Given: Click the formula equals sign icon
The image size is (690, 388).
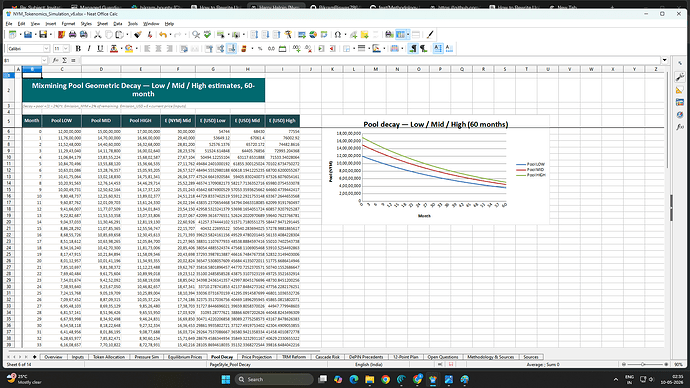Looking at the screenshot, I should [73, 60].
